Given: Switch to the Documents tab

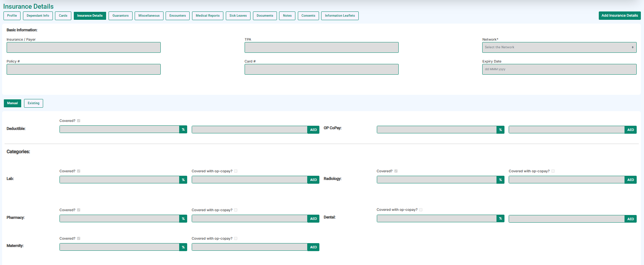Looking at the screenshot, I should click(x=265, y=16).
